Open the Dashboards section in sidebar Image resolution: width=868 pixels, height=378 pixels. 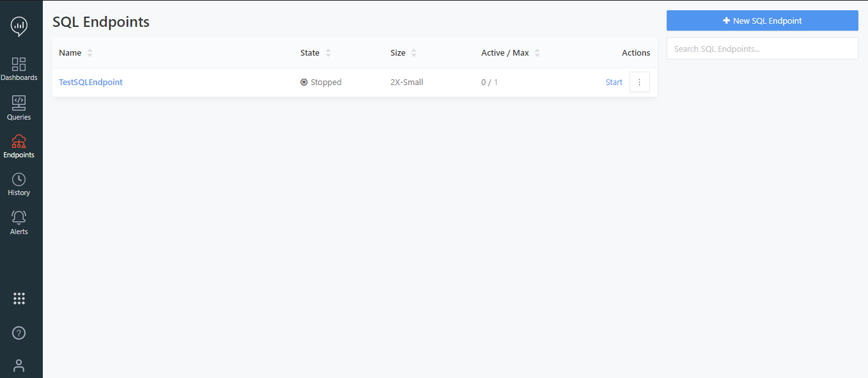pyautogui.click(x=19, y=69)
